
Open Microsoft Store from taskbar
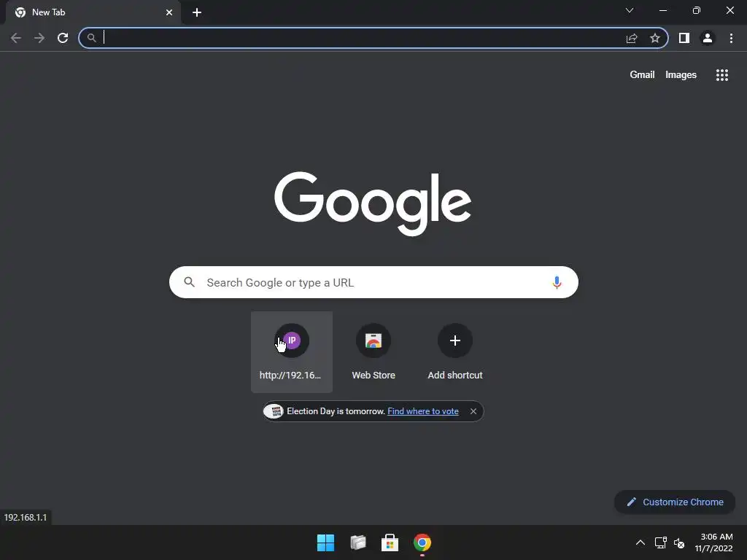click(390, 542)
